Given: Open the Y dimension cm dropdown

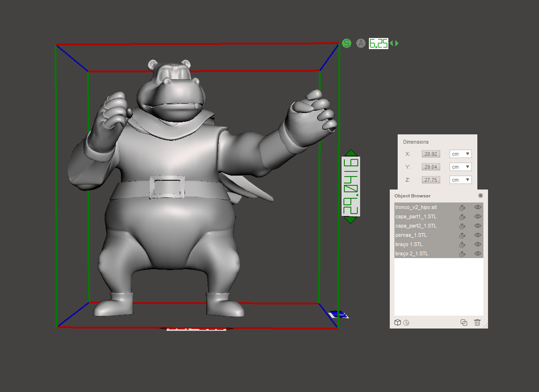Looking at the screenshot, I should (460, 166).
